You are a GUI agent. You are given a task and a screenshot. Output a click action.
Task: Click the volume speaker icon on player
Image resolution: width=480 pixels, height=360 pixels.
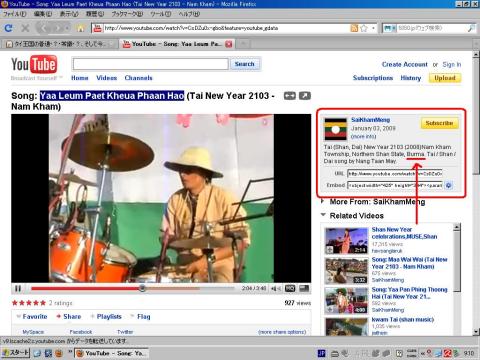tap(275, 289)
